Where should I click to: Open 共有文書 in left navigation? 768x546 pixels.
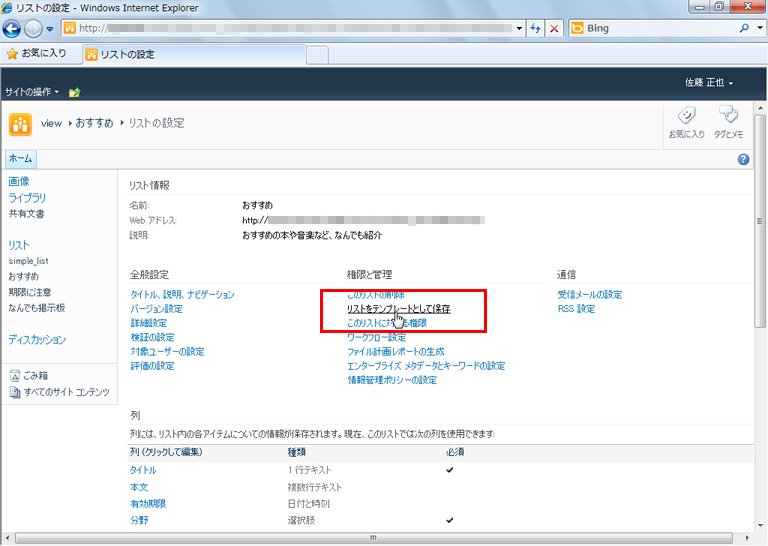(26, 214)
